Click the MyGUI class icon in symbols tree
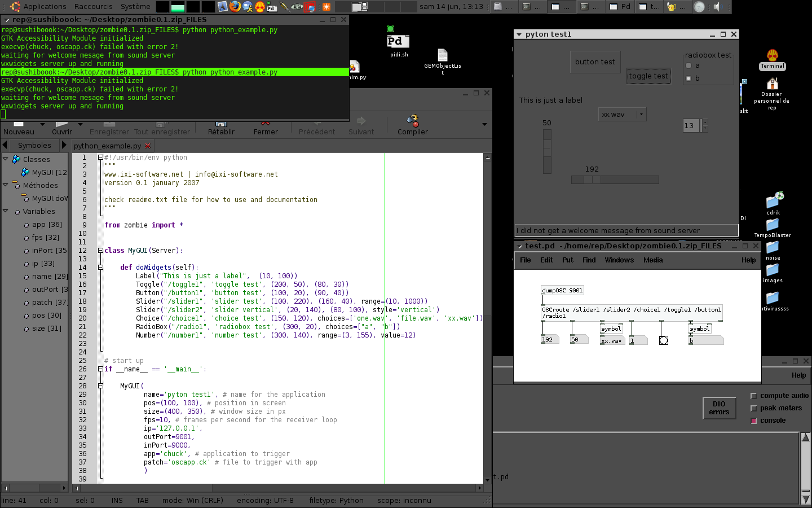The height and width of the screenshot is (508, 812). (25, 172)
